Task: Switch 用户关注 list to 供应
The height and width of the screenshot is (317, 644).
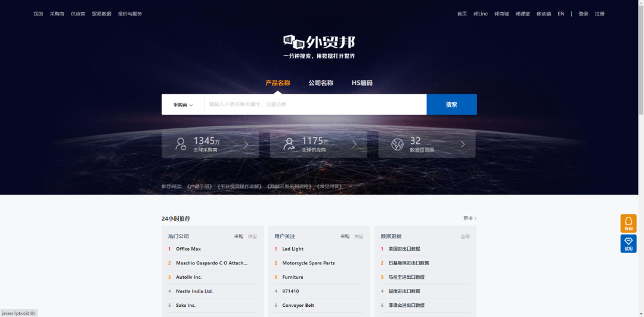Action: point(359,236)
